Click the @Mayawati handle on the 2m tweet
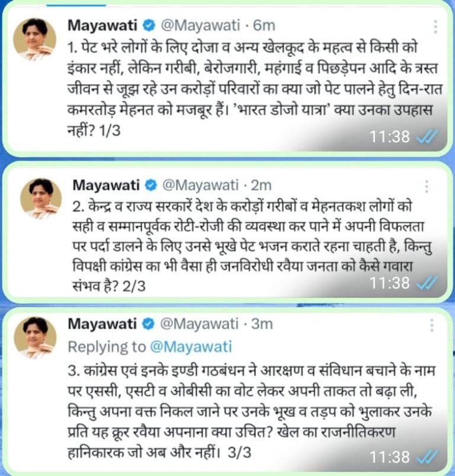Screen dimensions: 455x476 pos(201,185)
